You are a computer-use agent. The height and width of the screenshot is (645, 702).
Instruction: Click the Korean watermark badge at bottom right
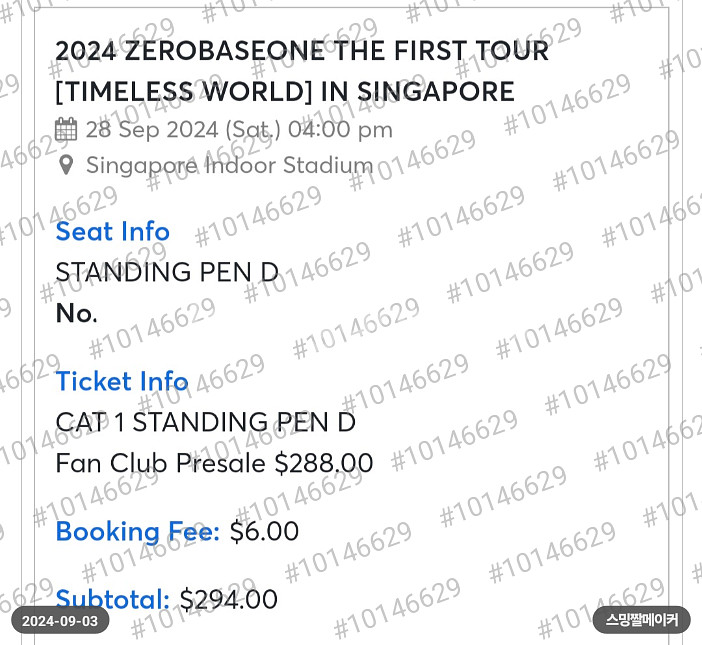coord(642,620)
